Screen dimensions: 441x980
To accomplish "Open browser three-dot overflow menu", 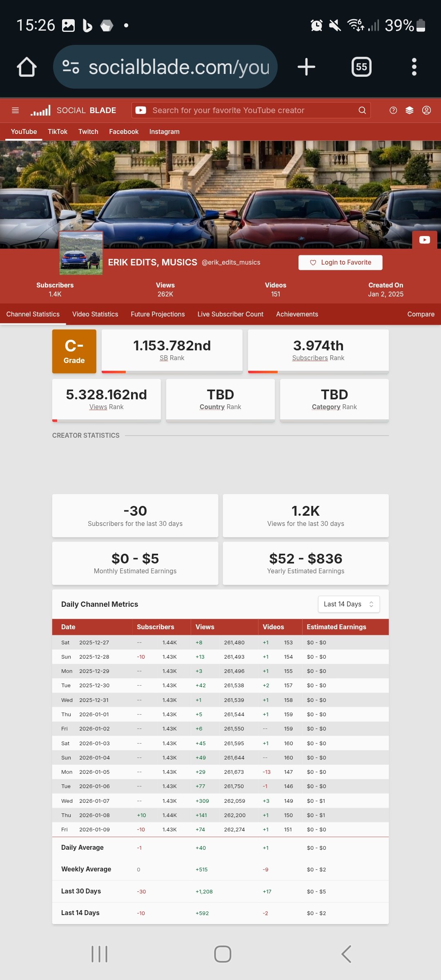I will 414,67.
